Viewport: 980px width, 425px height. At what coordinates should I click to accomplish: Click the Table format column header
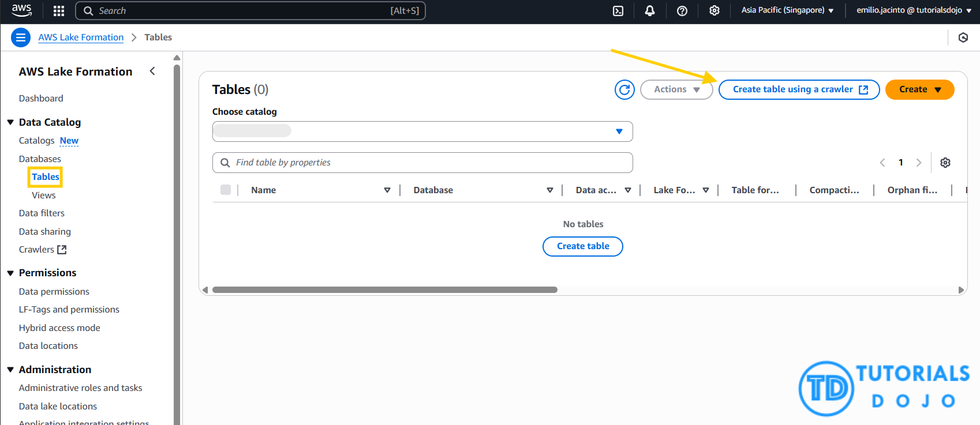pyautogui.click(x=755, y=190)
